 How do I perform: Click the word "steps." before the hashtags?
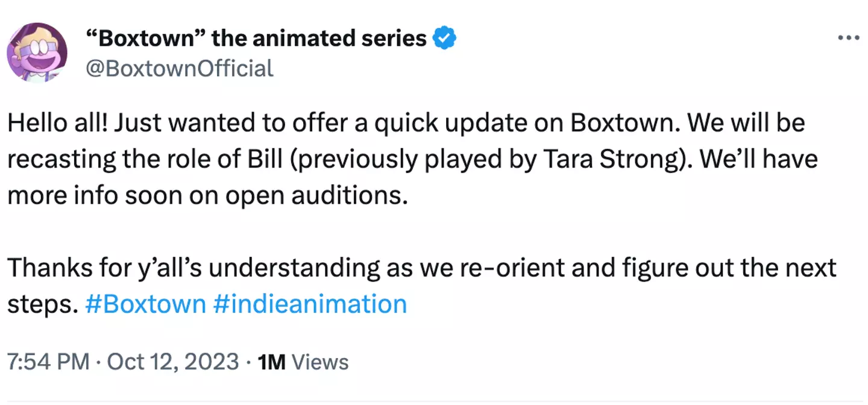[x=42, y=304]
